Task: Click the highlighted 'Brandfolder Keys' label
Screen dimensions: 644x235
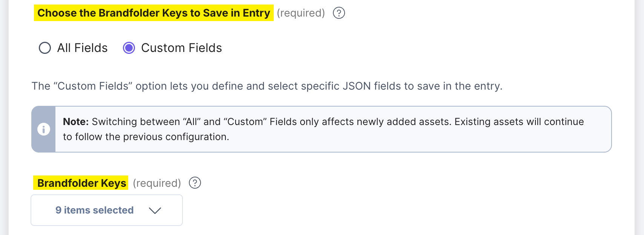Action: point(81,183)
